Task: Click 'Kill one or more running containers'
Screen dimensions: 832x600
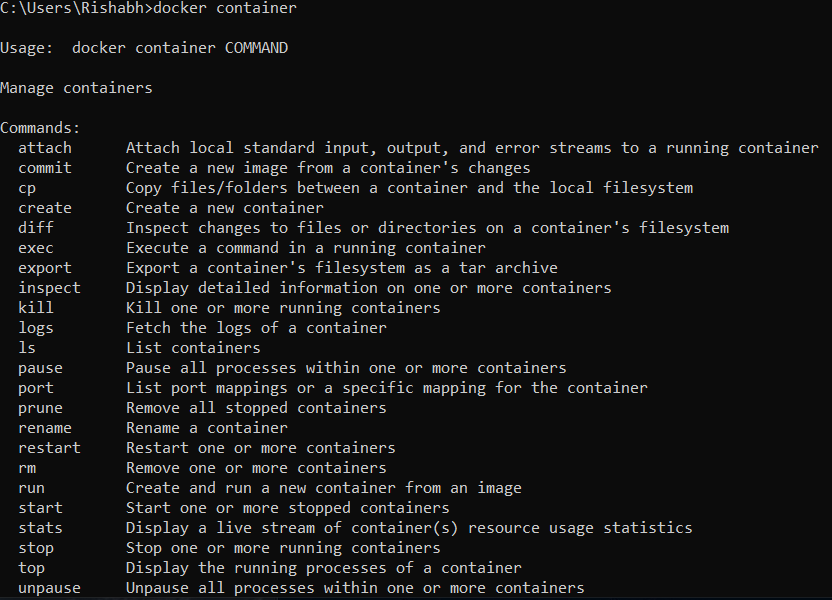Action: (283, 308)
